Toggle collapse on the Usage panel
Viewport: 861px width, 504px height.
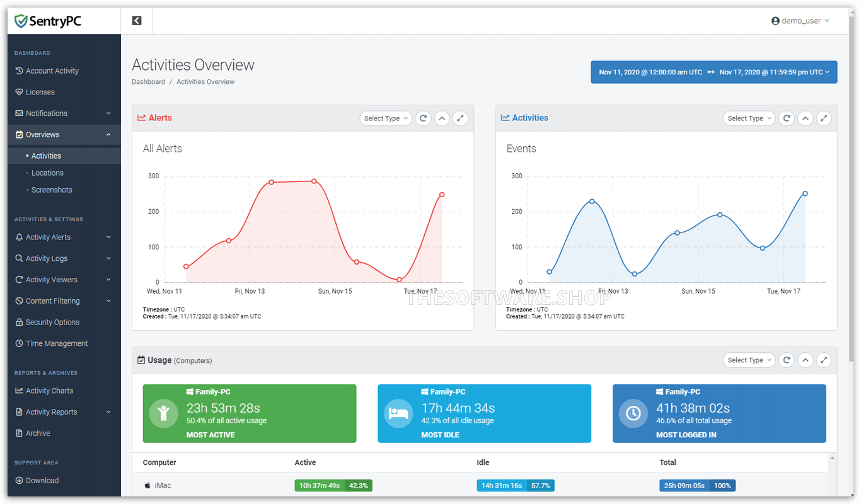[x=805, y=360]
